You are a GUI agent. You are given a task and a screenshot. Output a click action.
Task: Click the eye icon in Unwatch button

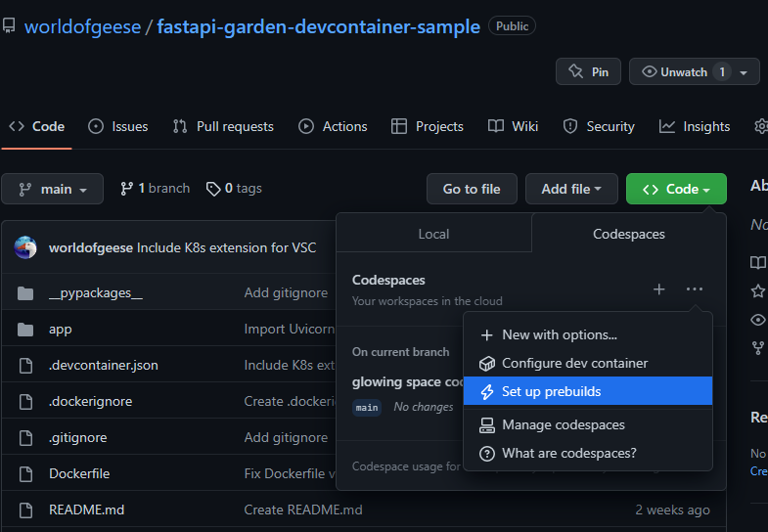pyautogui.click(x=649, y=71)
